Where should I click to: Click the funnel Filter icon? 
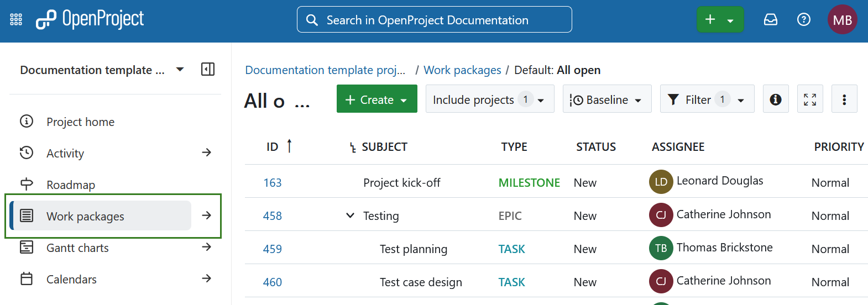673,99
